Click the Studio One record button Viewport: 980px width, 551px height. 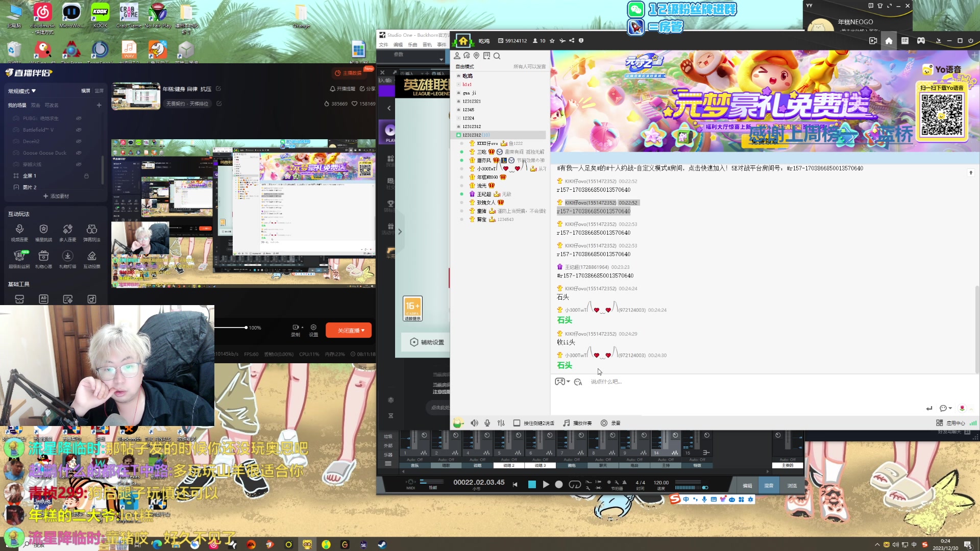click(559, 485)
